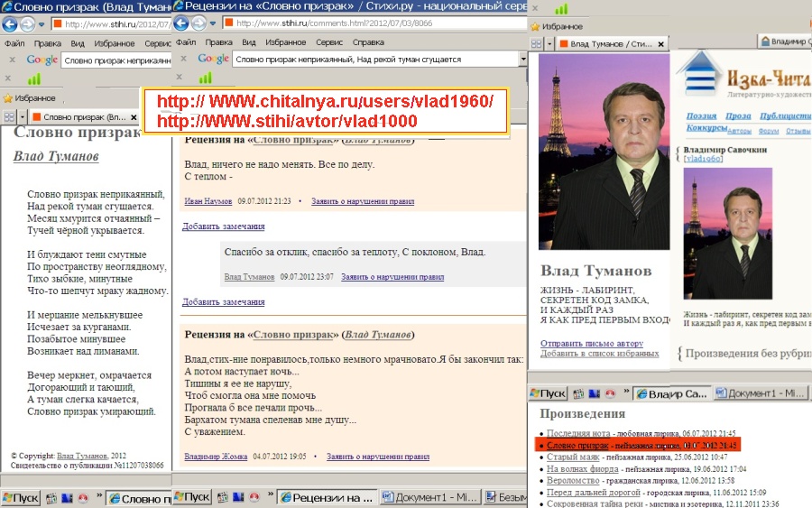Click Google search field in left window
812x508 pixels.
tap(116, 60)
